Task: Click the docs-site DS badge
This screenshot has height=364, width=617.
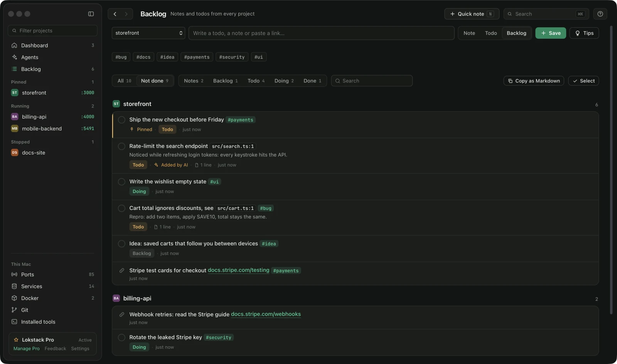Action: coord(15,153)
